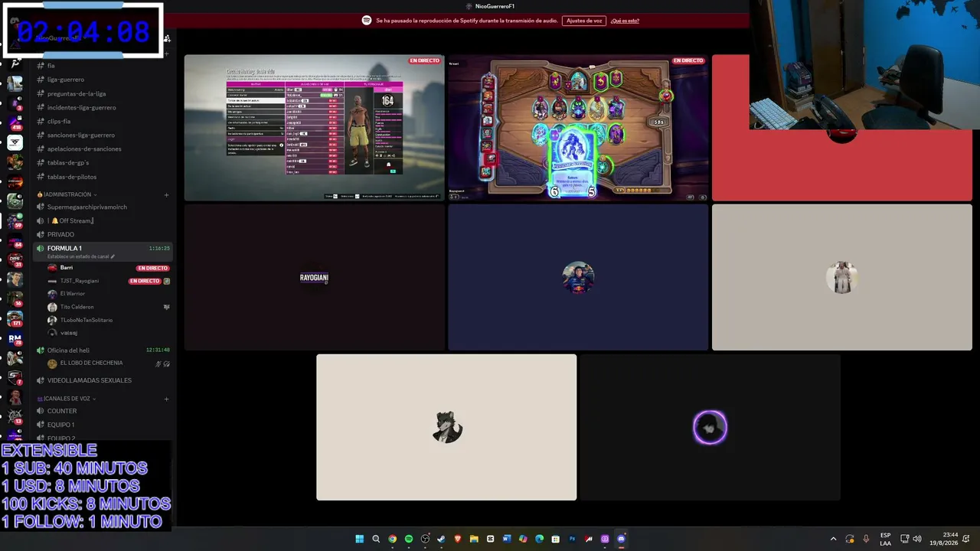Open the Discord icon in the taskbar
The width and height of the screenshot is (980, 551).
621,539
